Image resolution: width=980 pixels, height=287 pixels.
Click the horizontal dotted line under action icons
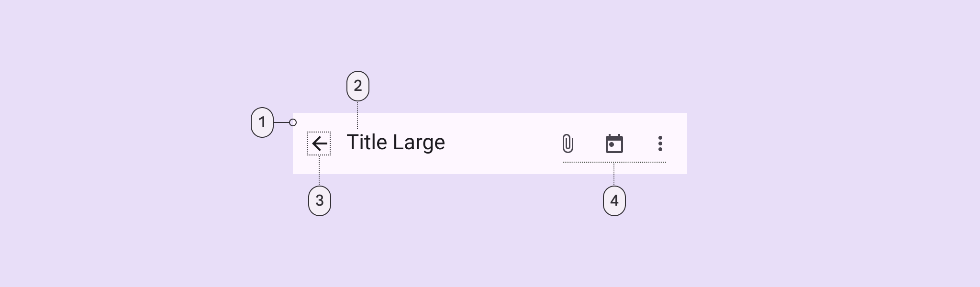click(589, 162)
